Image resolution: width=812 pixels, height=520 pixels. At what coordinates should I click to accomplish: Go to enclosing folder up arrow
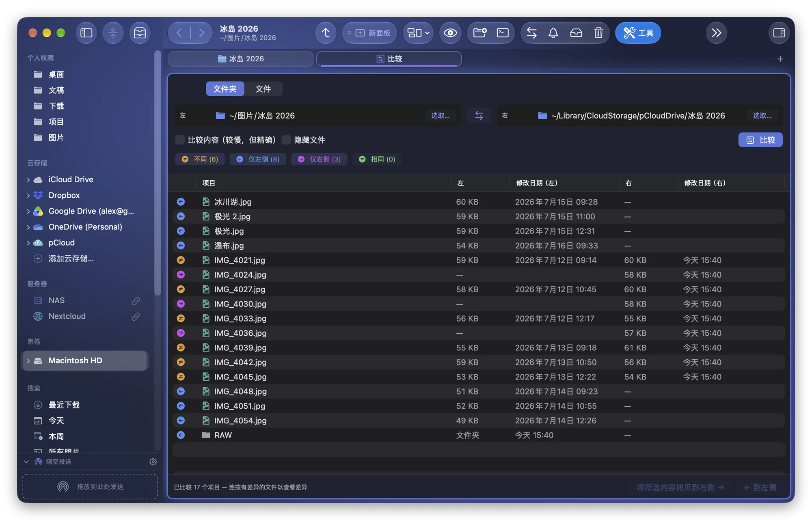pos(326,33)
